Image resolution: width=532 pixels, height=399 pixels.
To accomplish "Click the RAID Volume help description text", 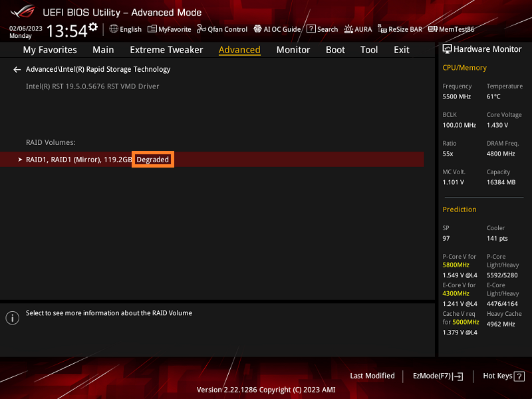I will click(x=109, y=313).
